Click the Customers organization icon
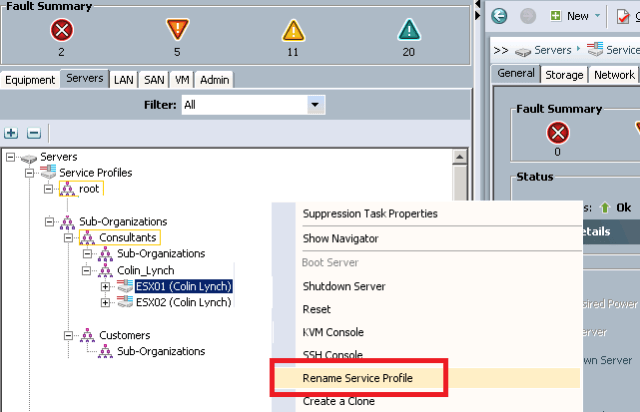 (87, 335)
